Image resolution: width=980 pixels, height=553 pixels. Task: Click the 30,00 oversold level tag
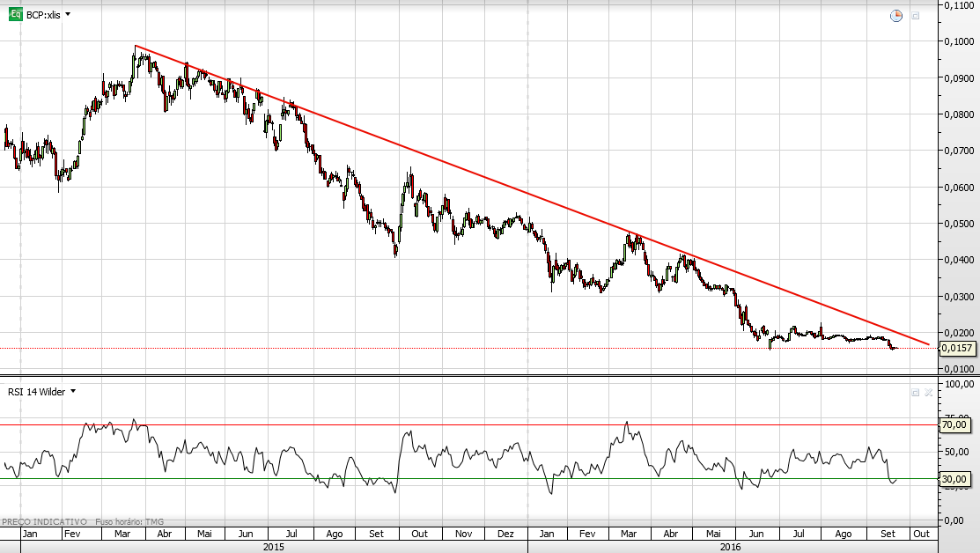(954, 479)
